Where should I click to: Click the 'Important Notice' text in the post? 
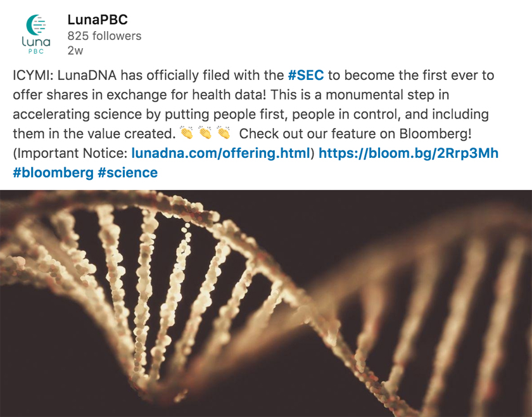[x=71, y=153]
